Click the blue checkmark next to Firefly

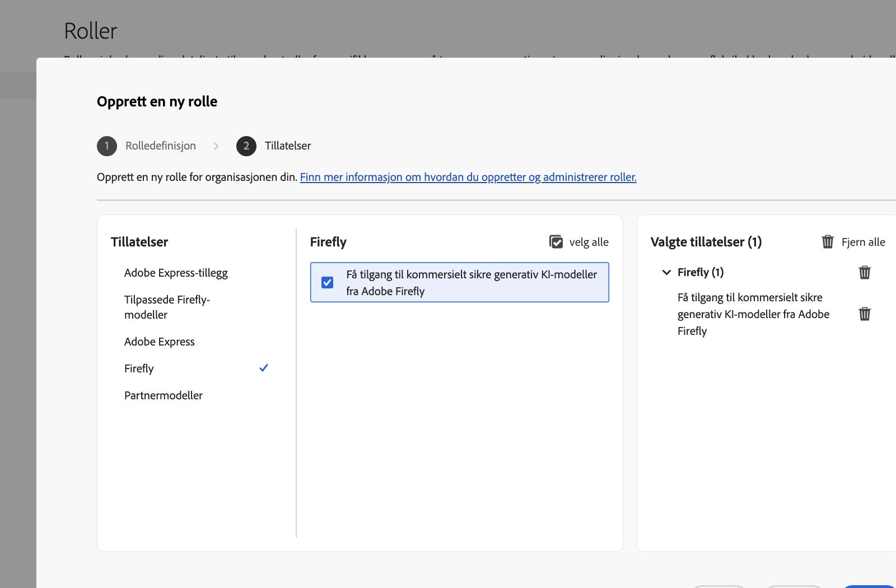pos(264,368)
